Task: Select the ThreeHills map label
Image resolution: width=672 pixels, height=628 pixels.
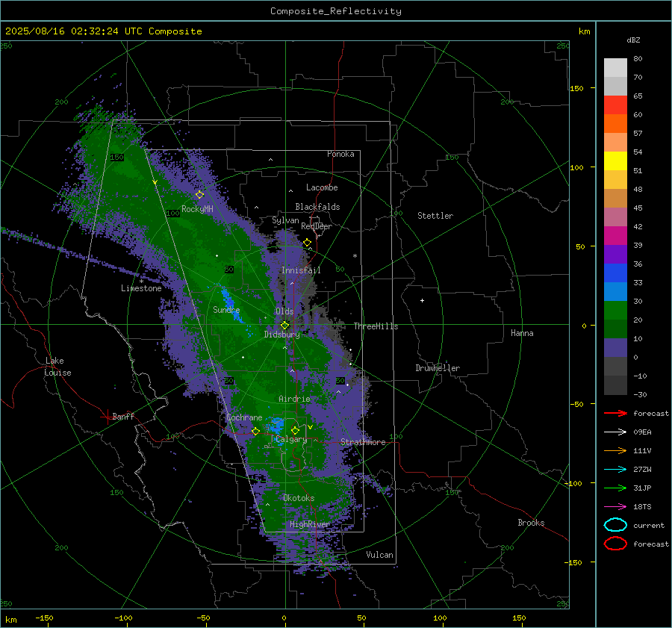Action: 376,326
